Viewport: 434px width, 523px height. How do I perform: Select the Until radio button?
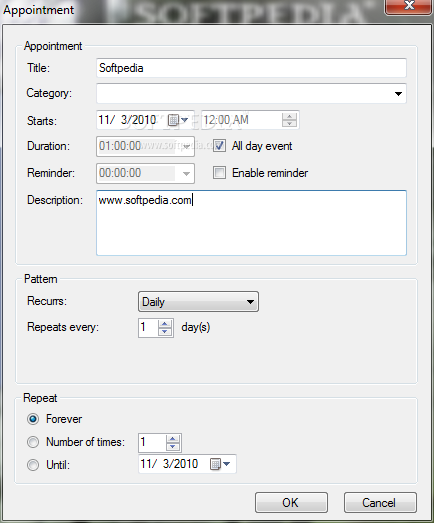pos(33,465)
